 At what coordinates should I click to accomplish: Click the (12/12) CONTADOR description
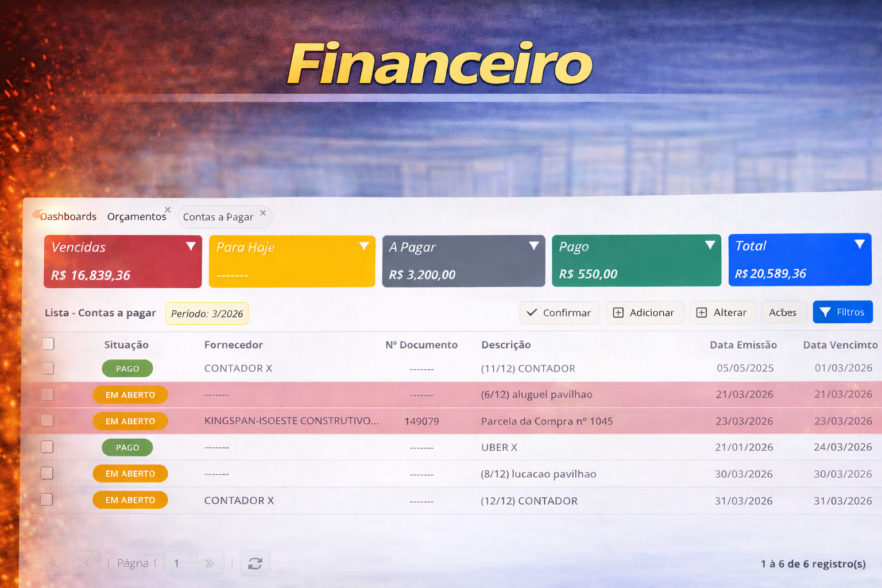(529, 501)
